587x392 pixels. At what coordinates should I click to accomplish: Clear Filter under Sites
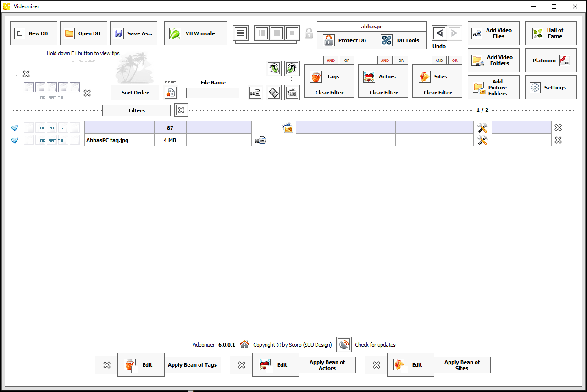[x=437, y=93]
